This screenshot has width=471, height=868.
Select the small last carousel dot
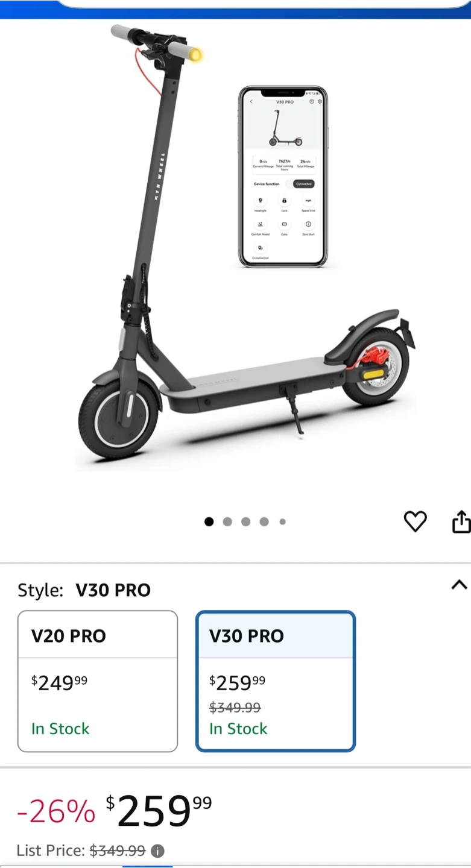pyautogui.click(x=282, y=522)
